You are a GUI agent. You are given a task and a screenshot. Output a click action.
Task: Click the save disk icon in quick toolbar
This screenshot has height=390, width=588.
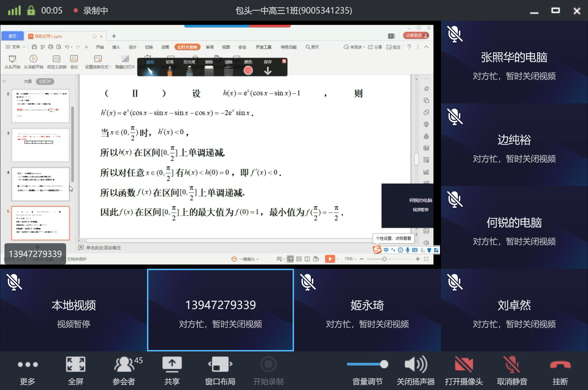coord(34,47)
